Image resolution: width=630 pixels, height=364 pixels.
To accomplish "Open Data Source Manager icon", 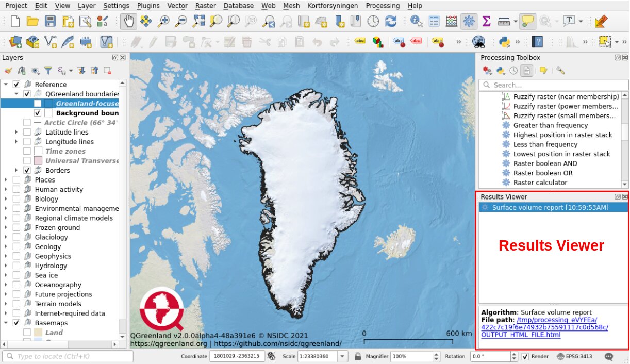I will tap(15, 42).
